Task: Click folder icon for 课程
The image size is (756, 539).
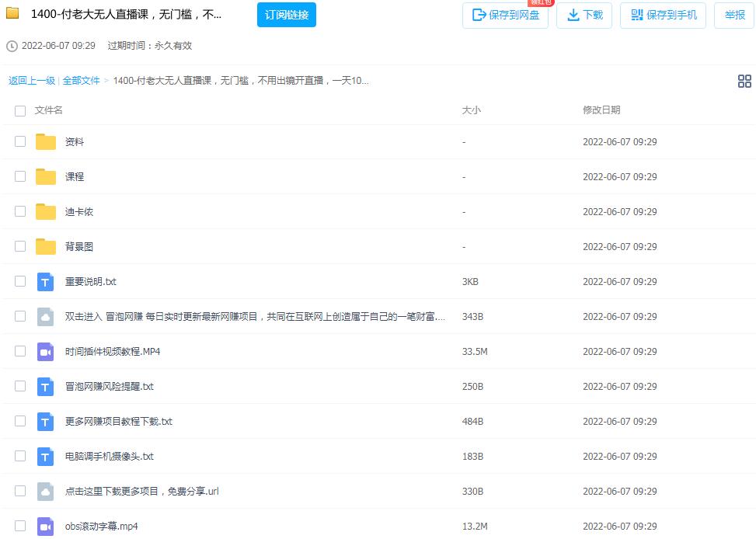Action: pos(46,176)
